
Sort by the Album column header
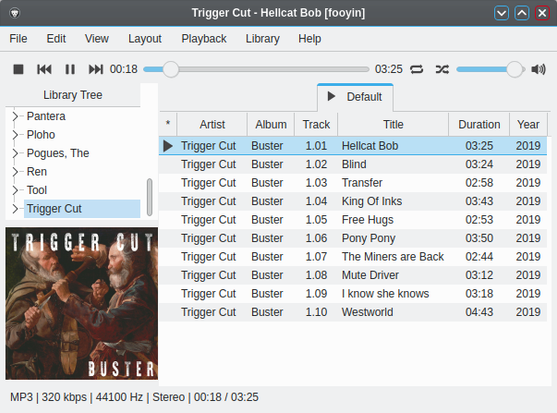tap(271, 124)
